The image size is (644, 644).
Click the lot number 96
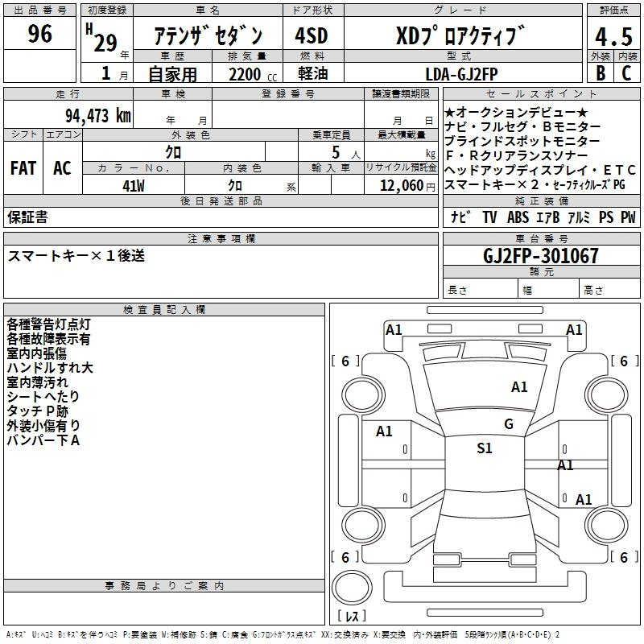point(39,35)
